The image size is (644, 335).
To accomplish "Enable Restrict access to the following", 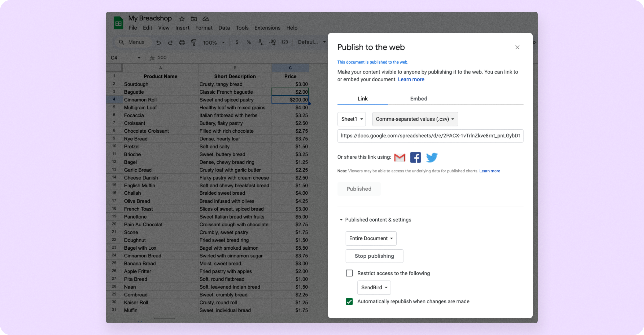I will pos(349,273).
